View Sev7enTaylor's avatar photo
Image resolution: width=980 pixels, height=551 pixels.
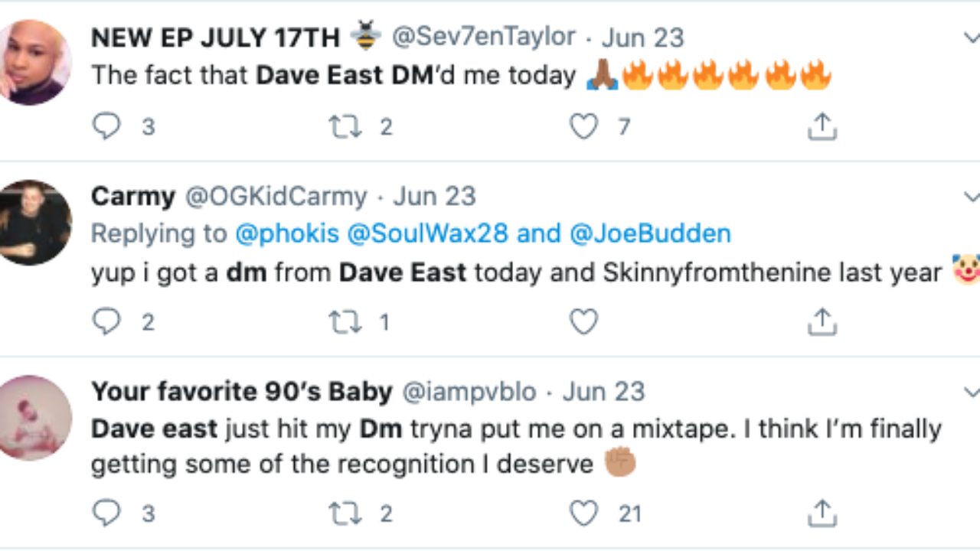click(x=34, y=61)
